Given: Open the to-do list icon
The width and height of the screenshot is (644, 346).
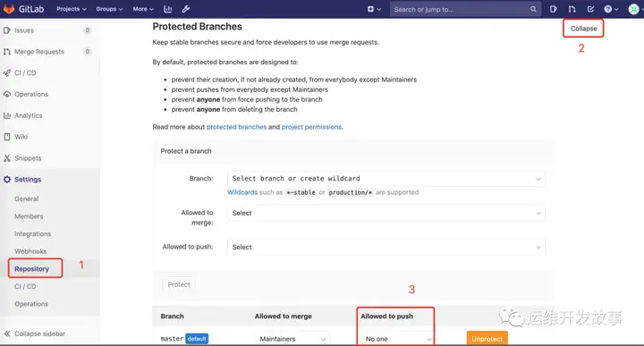Looking at the screenshot, I should click(x=590, y=9).
